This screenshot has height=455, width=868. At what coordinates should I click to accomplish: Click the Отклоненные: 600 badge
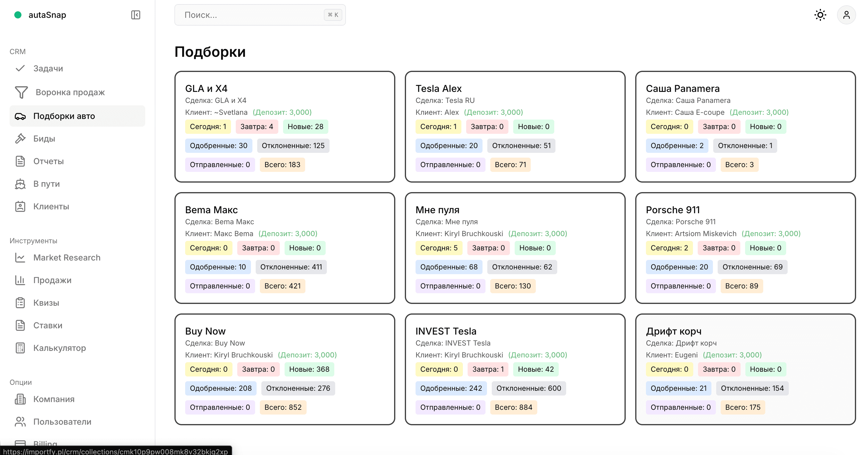click(x=528, y=388)
